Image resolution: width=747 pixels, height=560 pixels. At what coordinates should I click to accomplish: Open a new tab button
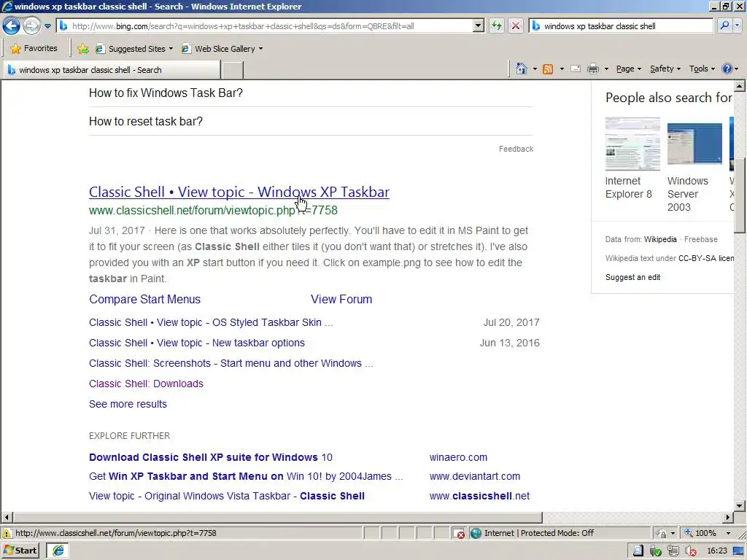coord(233,70)
